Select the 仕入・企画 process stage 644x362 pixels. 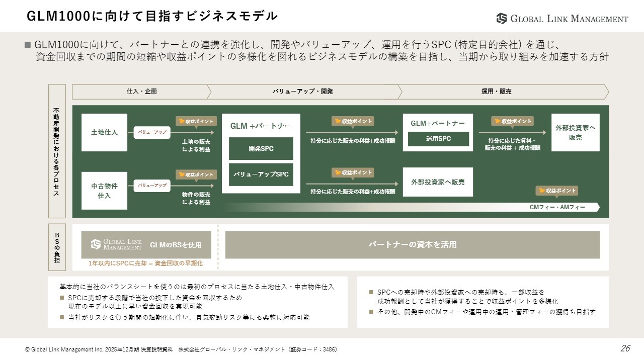(141, 92)
